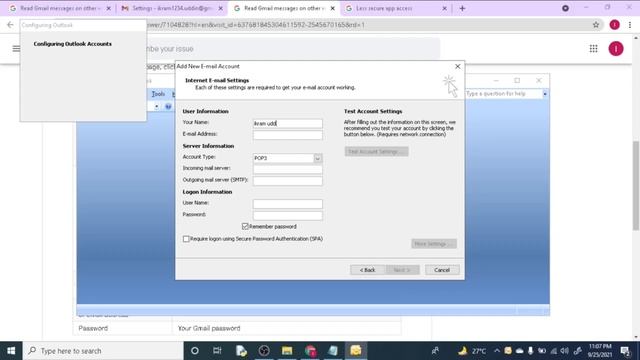Viewport: 640px width, 360px height.
Task: Open a new browser tab
Action: click(462, 8)
